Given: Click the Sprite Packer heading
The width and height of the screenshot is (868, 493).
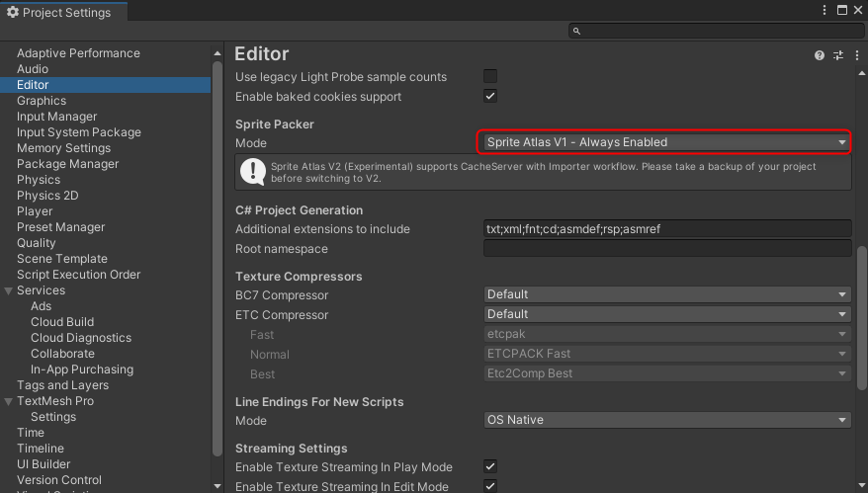Looking at the screenshot, I should (x=275, y=124).
